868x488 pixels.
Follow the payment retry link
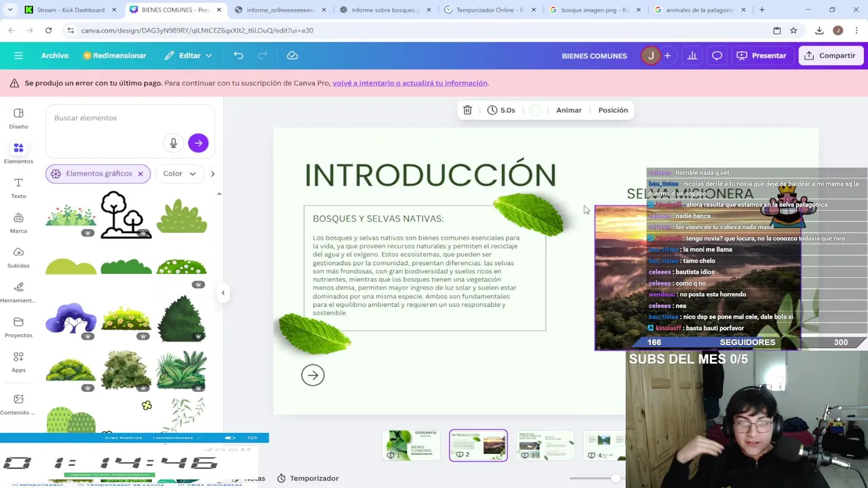[x=410, y=83]
